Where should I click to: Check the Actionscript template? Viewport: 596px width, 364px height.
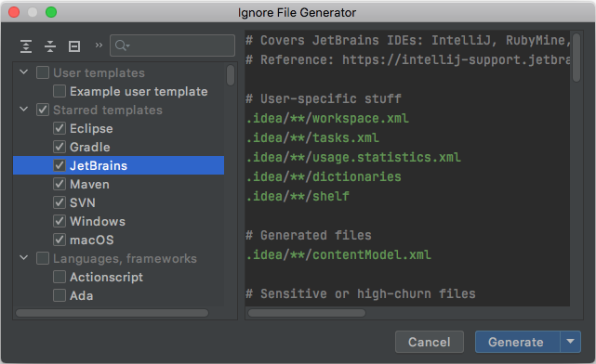pyautogui.click(x=60, y=277)
